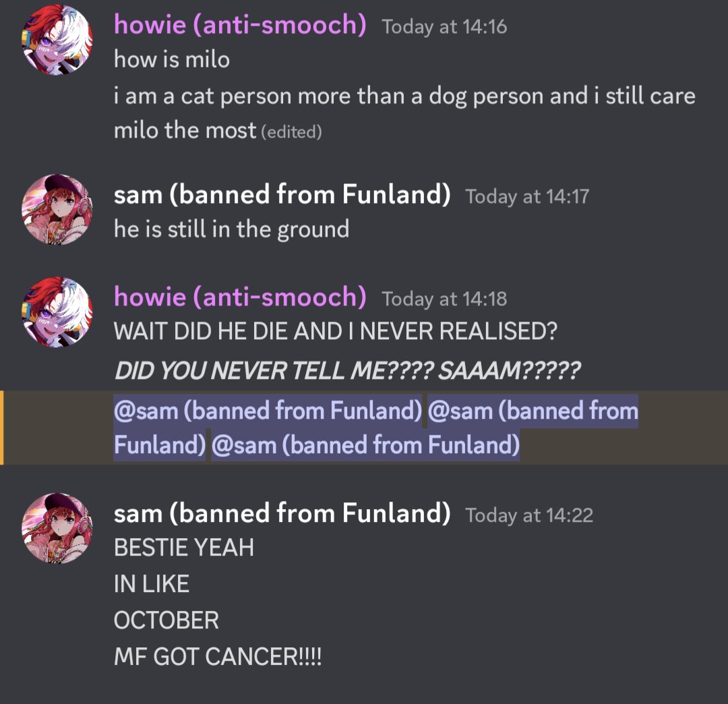Open sam's avatar on the 14:17 message
Screen dimensions: 728x704
coord(57,210)
